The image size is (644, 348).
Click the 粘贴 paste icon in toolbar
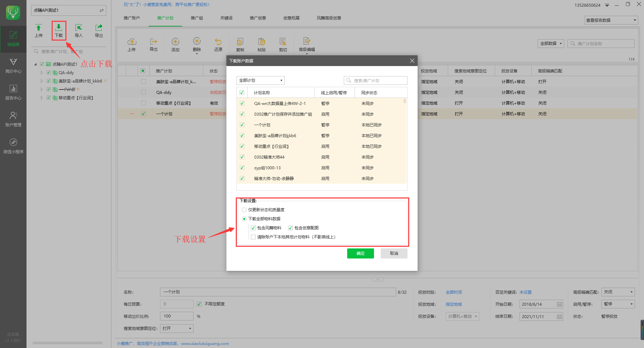pos(262,45)
